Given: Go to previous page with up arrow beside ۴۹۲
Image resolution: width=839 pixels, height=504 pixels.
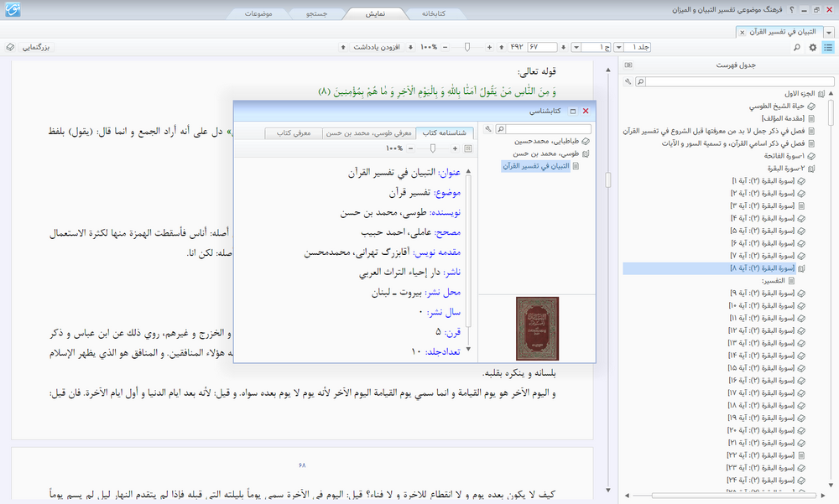Looking at the screenshot, I should (502, 47).
